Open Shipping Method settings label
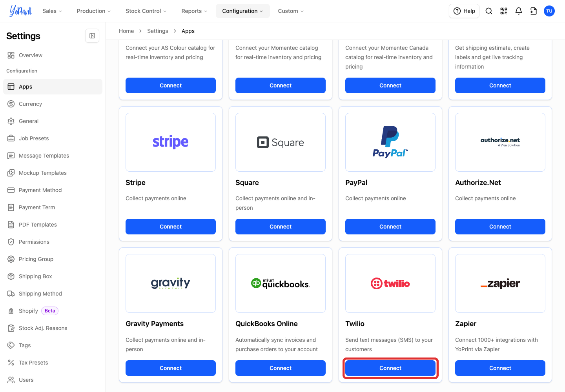This screenshot has width=565, height=392. click(x=40, y=294)
